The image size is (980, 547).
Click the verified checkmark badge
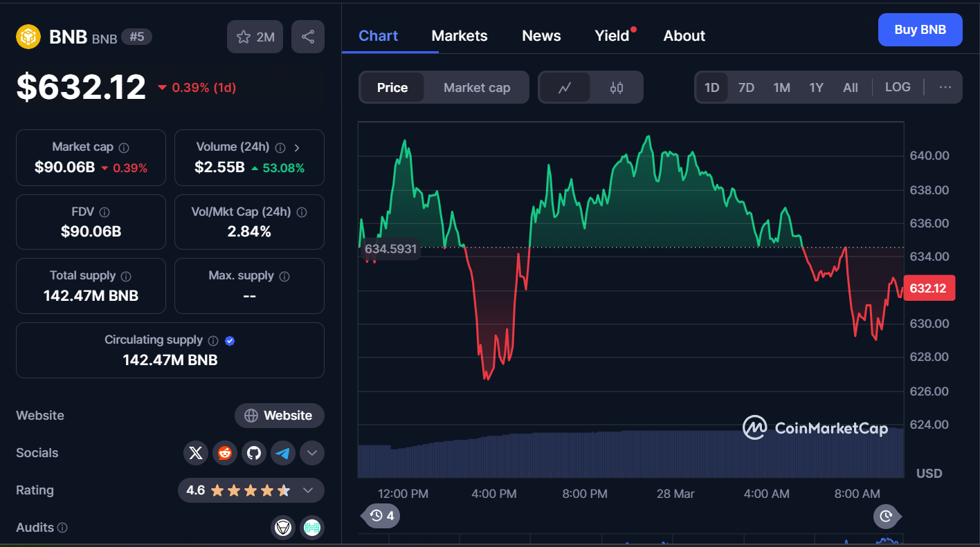click(x=230, y=340)
